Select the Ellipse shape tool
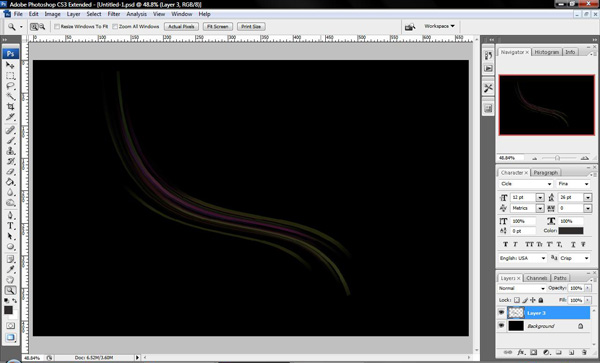This screenshot has height=363, width=600. click(x=10, y=246)
